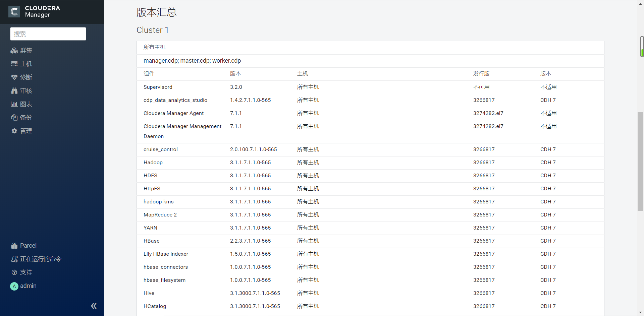644x316 pixels.
Task: Click version 3.1.3000.7.1.1.0-565 in Hive row
Action: tap(255, 293)
